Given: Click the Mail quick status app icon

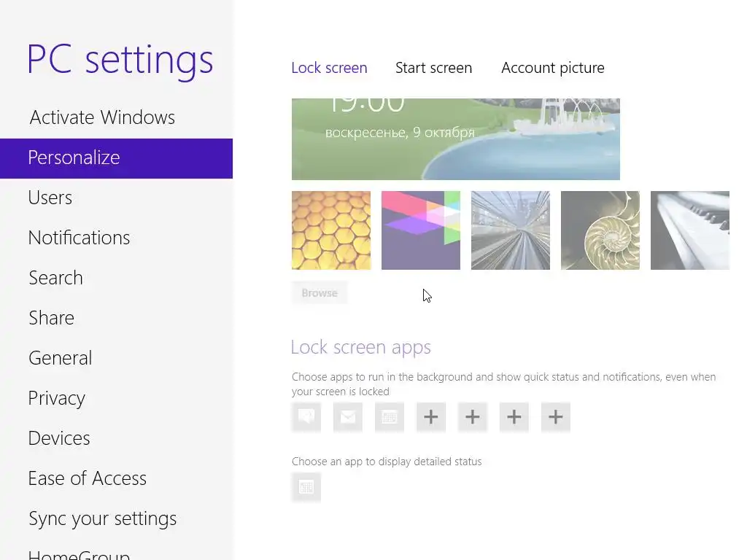Looking at the screenshot, I should click(348, 417).
